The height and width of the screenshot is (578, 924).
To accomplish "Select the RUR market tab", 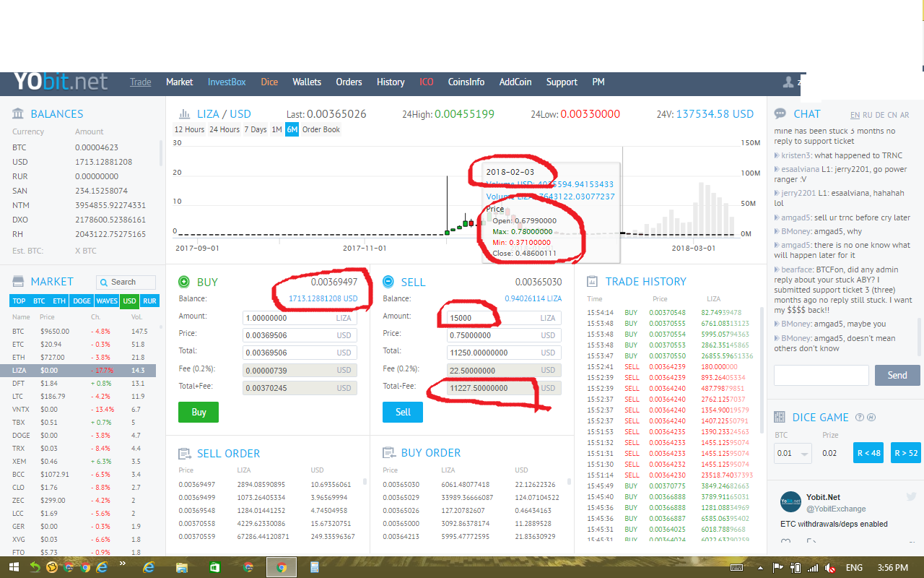I will click(x=150, y=301).
